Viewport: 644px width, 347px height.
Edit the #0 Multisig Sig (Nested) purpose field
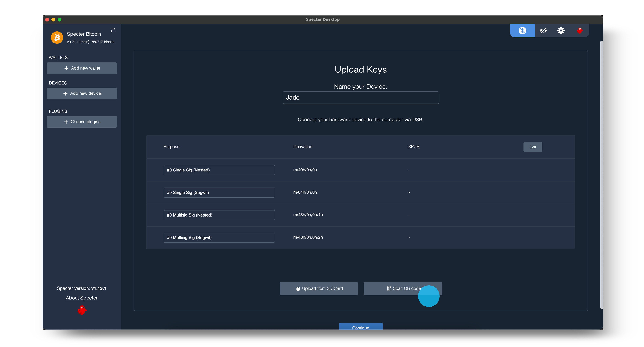219,215
